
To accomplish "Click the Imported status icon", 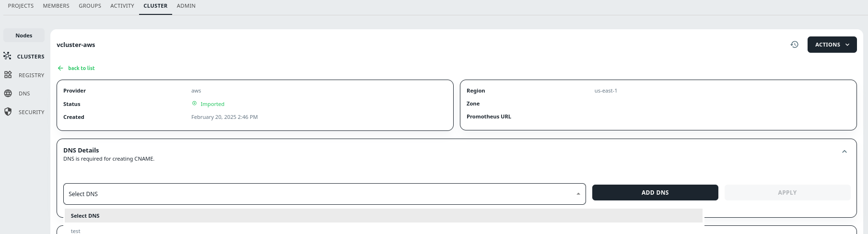I will pyautogui.click(x=194, y=104).
